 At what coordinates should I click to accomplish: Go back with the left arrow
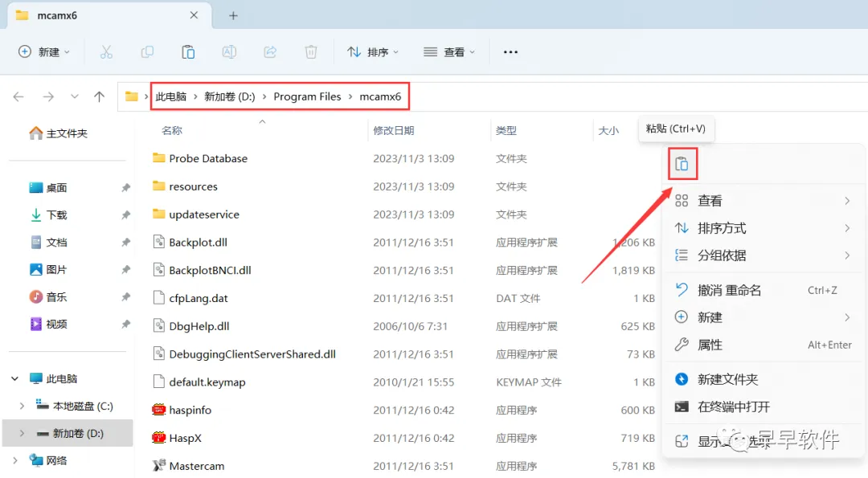point(18,97)
